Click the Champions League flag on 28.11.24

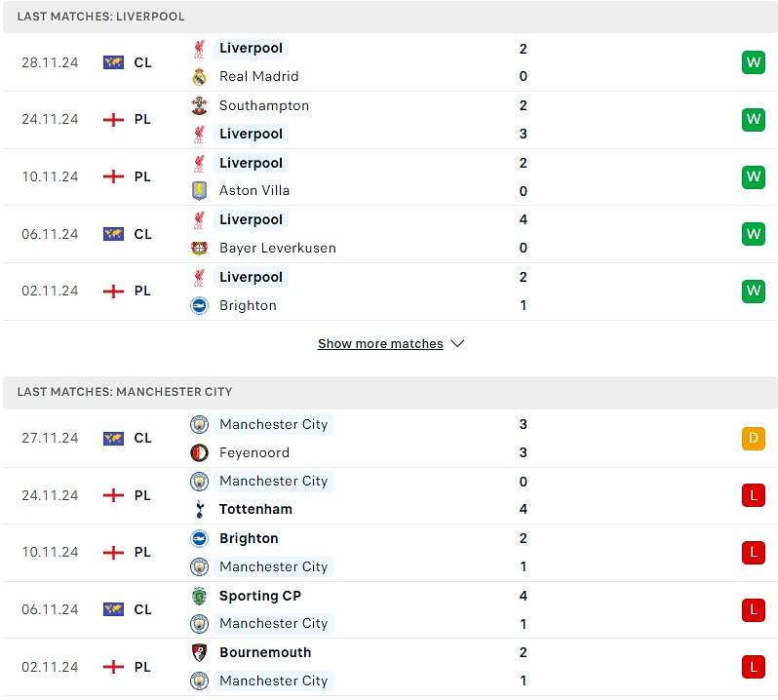(x=114, y=62)
